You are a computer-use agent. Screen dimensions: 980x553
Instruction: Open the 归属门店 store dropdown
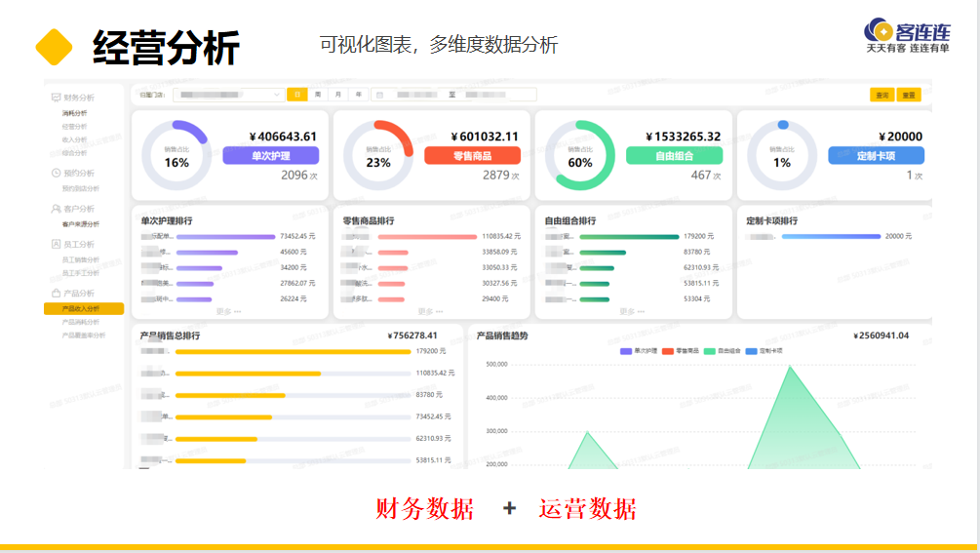[x=229, y=95]
